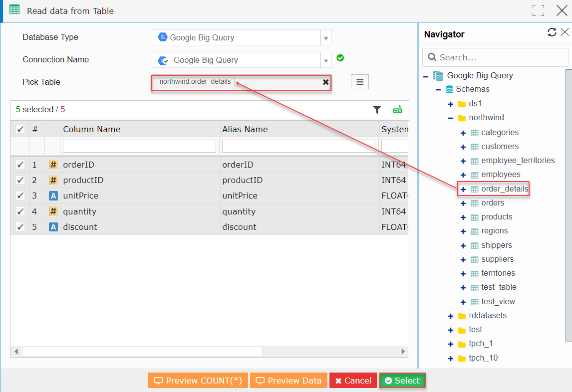Click the Preview Data button
This screenshot has height=392, width=572.
[288, 381]
